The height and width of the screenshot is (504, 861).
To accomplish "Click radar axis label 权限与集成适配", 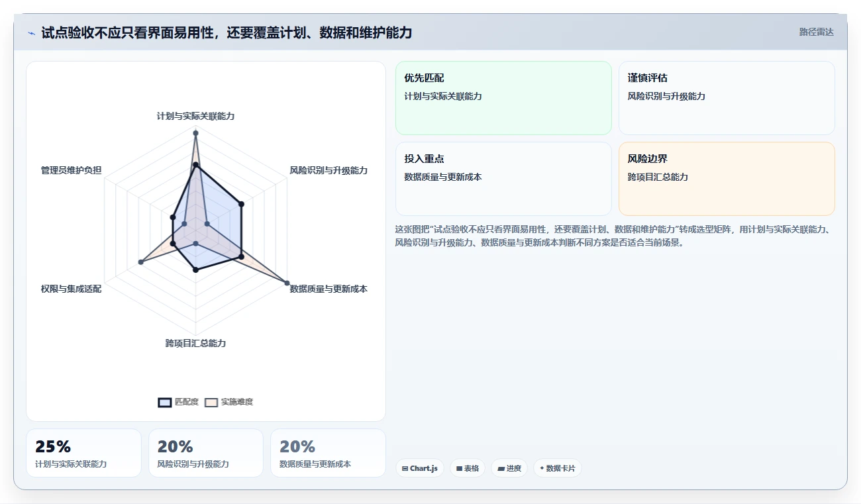I will tap(71, 289).
